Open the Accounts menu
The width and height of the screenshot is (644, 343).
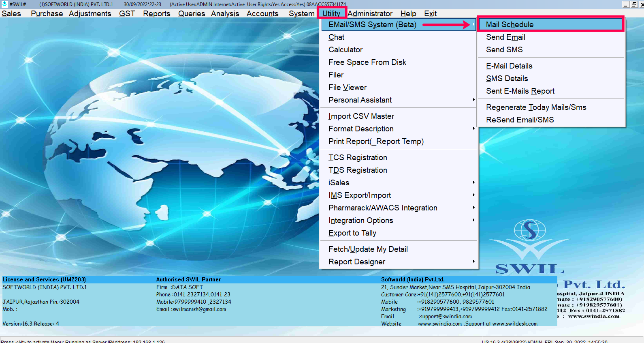coord(262,13)
